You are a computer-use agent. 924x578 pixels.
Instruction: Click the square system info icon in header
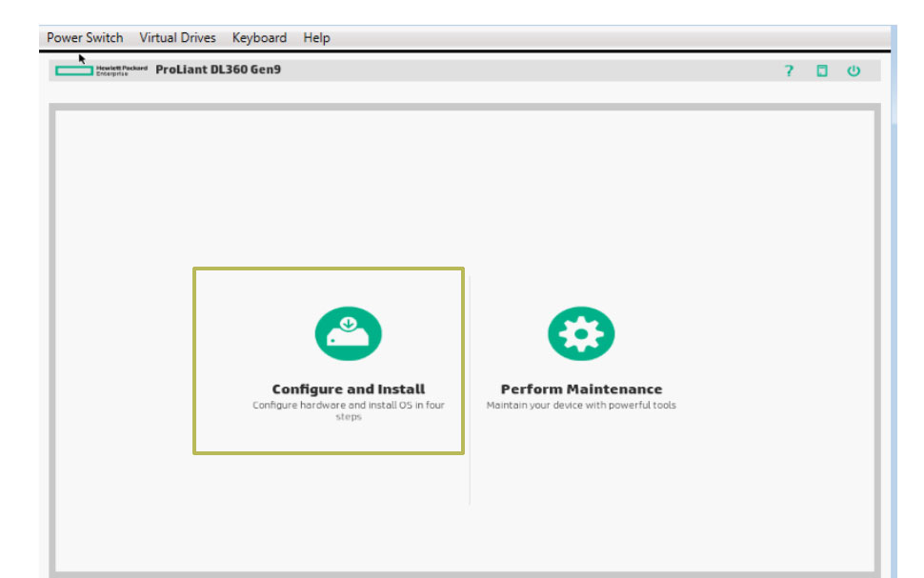point(821,70)
